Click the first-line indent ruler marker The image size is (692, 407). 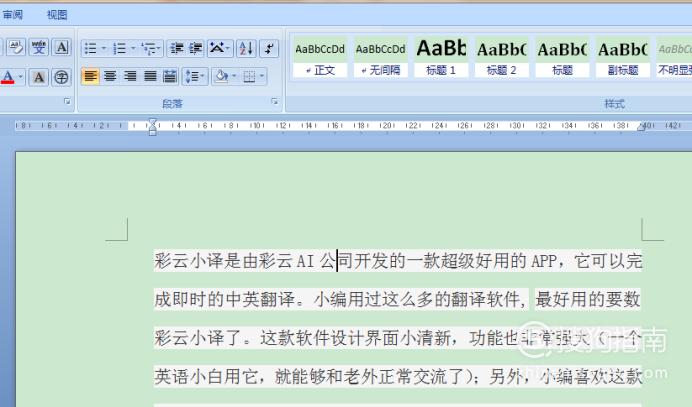pyautogui.click(x=153, y=121)
